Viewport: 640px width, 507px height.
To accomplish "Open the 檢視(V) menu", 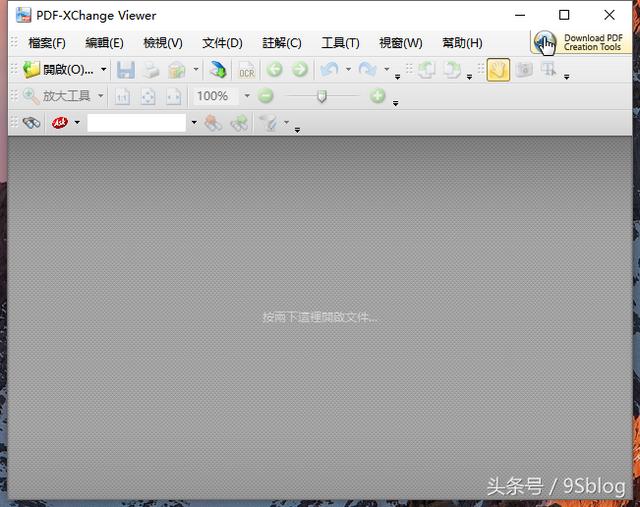I will coord(163,43).
